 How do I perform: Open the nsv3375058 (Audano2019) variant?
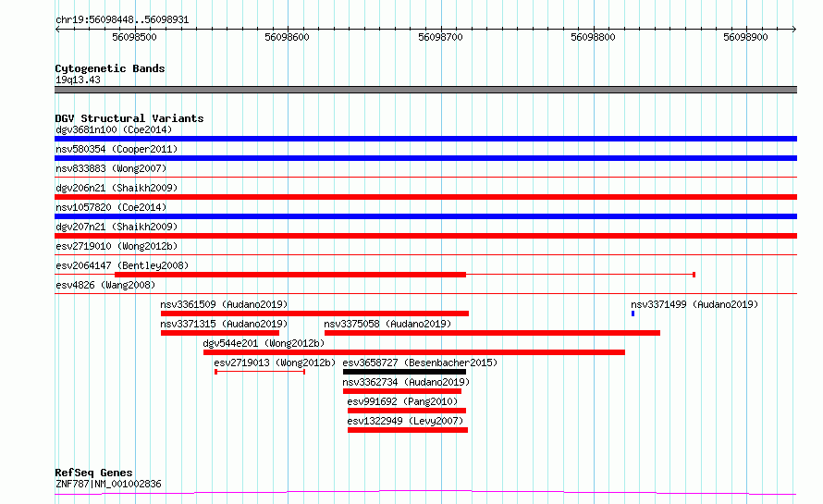(387, 324)
